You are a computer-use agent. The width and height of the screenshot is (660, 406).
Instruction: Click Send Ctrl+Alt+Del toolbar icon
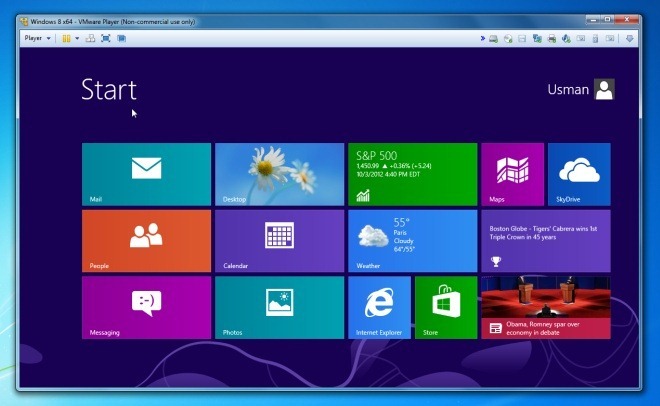[x=90, y=38]
